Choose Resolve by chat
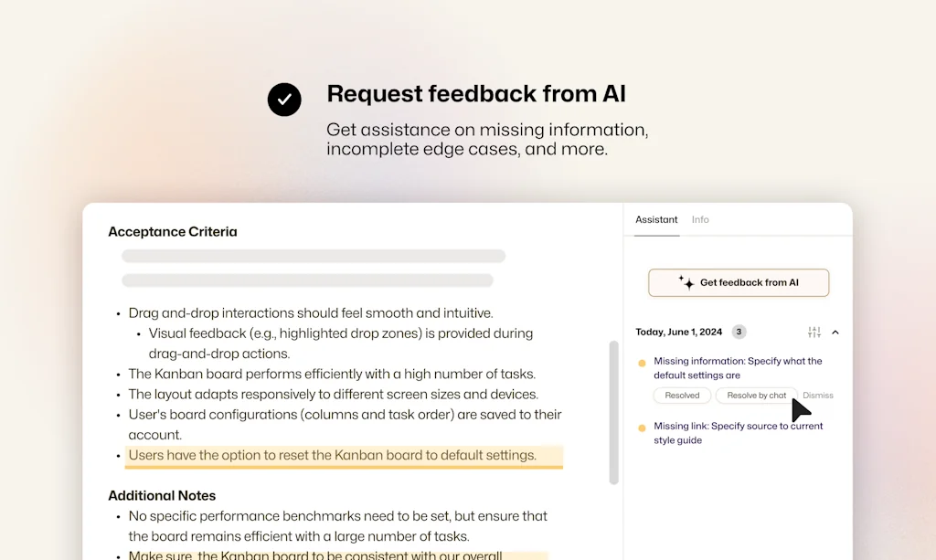This screenshot has height=560, width=936. click(x=755, y=395)
